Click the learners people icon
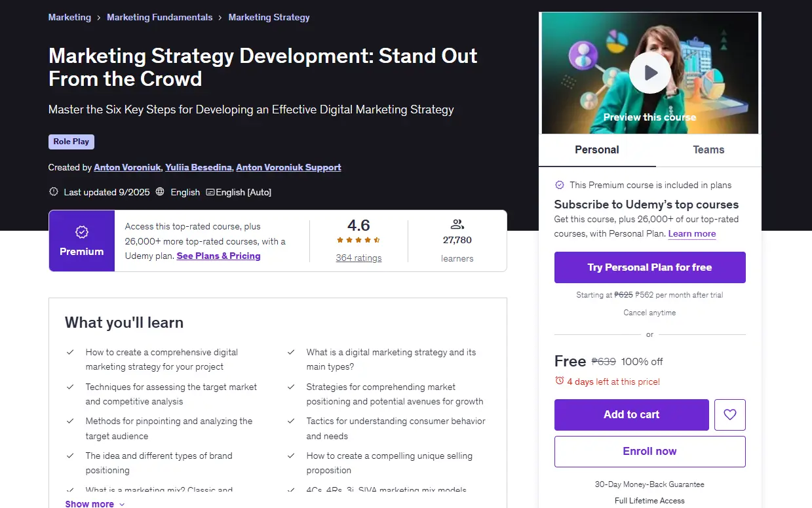Image resolution: width=812 pixels, height=508 pixels. pos(457,224)
